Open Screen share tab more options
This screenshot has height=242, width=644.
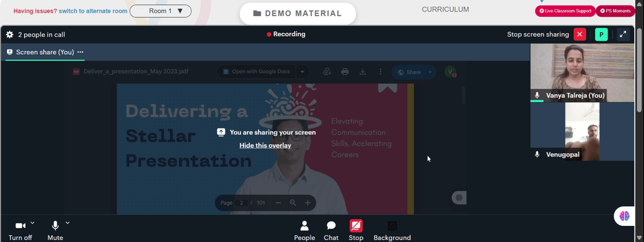pos(80,52)
